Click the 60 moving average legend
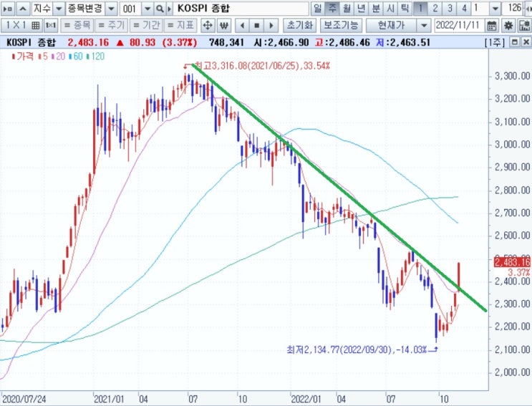The width and height of the screenshot is (532, 406). (x=76, y=57)
